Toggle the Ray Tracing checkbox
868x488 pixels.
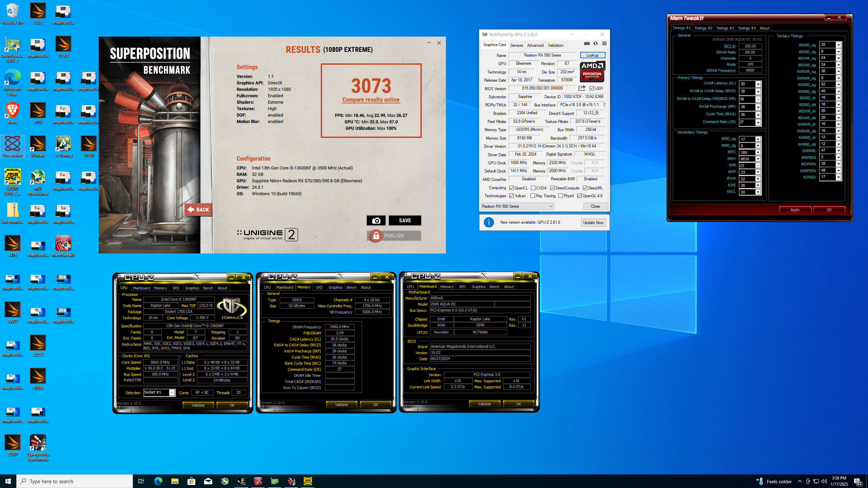tap(533, 196)
